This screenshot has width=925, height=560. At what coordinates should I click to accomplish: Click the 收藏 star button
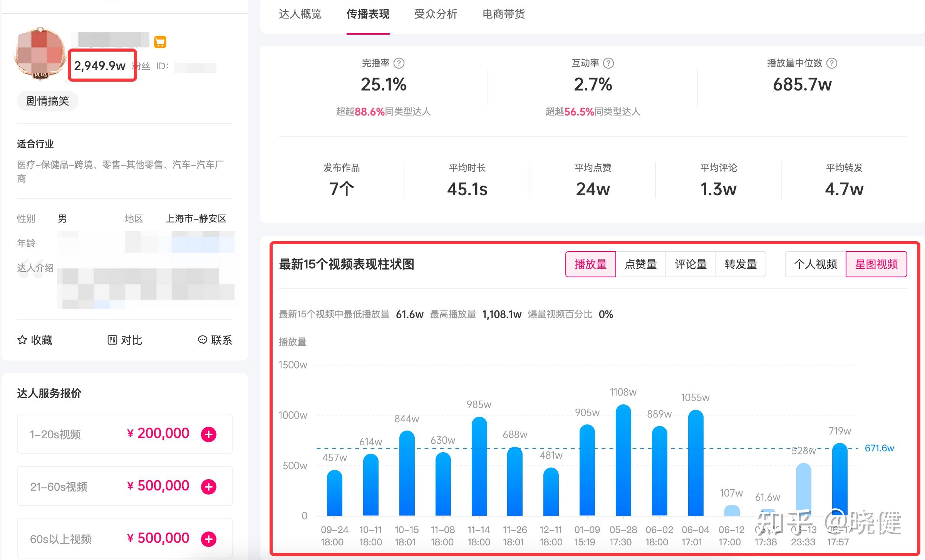coord(35,340)
